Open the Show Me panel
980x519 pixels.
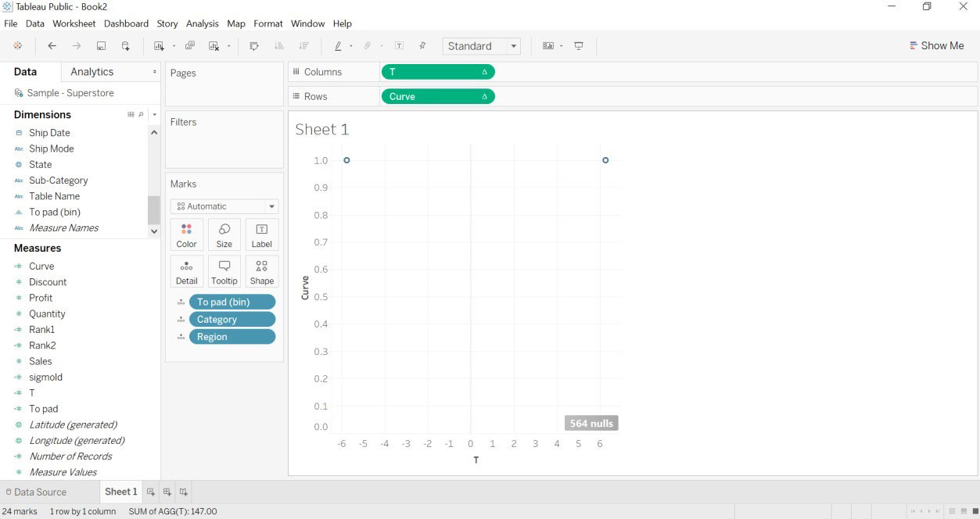pos(936,46)
